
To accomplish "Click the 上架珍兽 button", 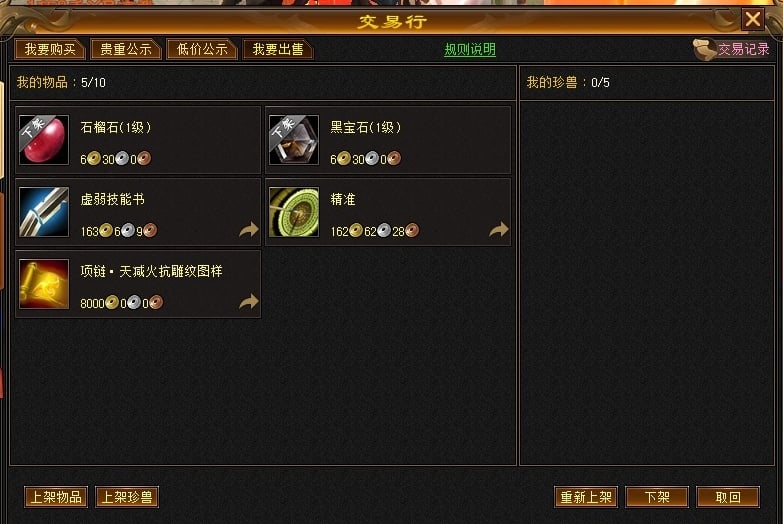I will coord(127,497).
